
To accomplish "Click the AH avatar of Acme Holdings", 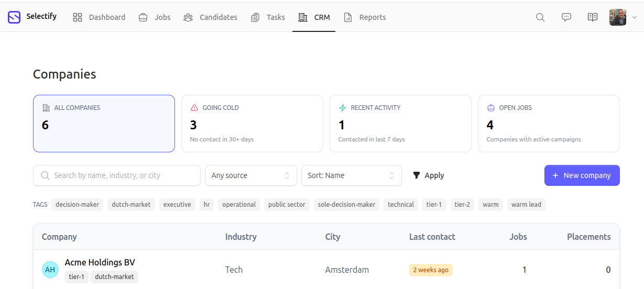I will tap(50, 270).
